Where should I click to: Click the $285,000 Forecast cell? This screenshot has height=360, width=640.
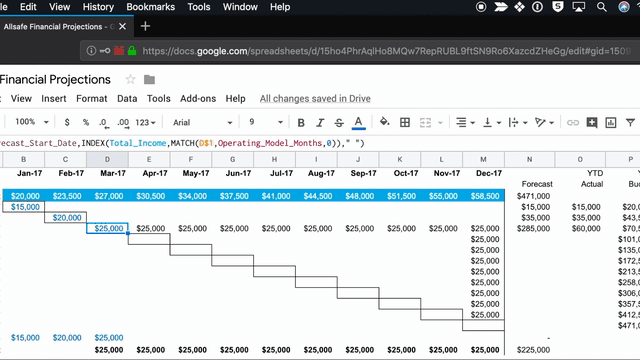[x=530, y=229]
